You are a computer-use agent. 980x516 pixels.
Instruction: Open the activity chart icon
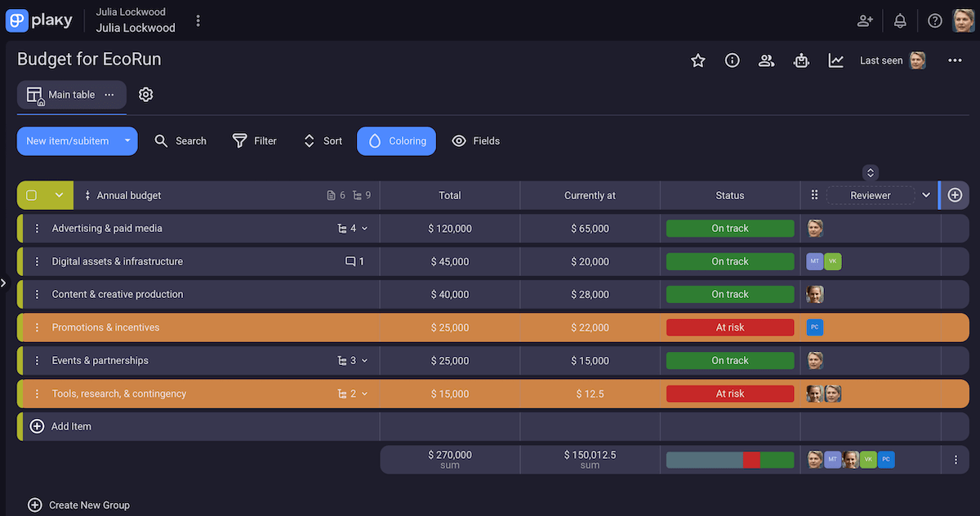pos(835,60)
